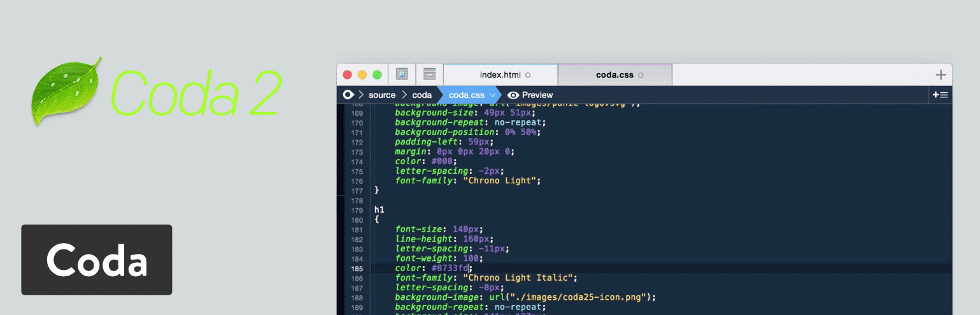Image resolution: width=980 pixels, height=315 pixels.
Task: Toggle full screen with green window button
Action: [377, 74]
